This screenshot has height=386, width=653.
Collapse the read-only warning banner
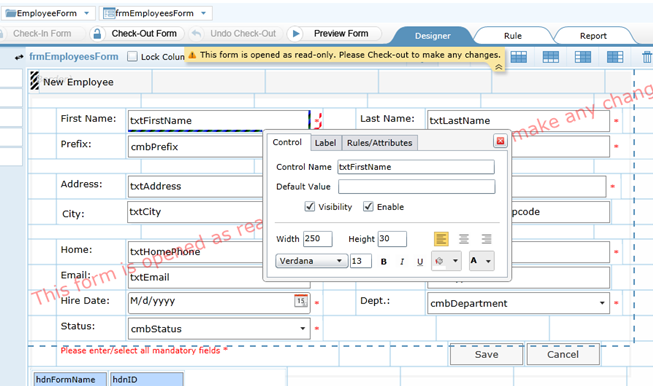498,67
